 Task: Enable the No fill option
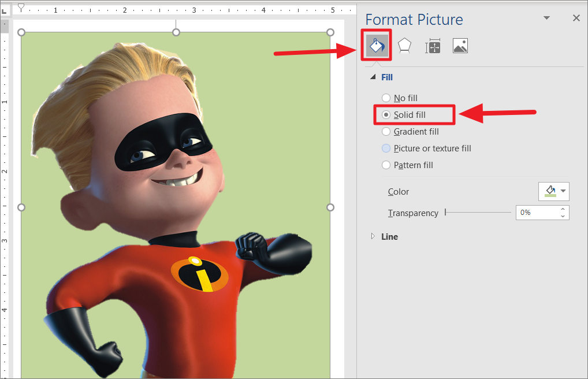[x=386, y=98]
